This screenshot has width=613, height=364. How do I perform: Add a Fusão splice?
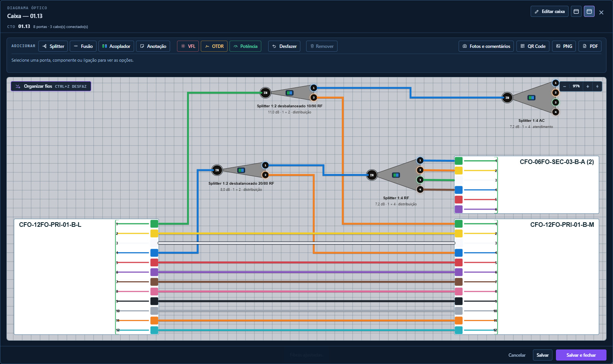pos(83,46)
